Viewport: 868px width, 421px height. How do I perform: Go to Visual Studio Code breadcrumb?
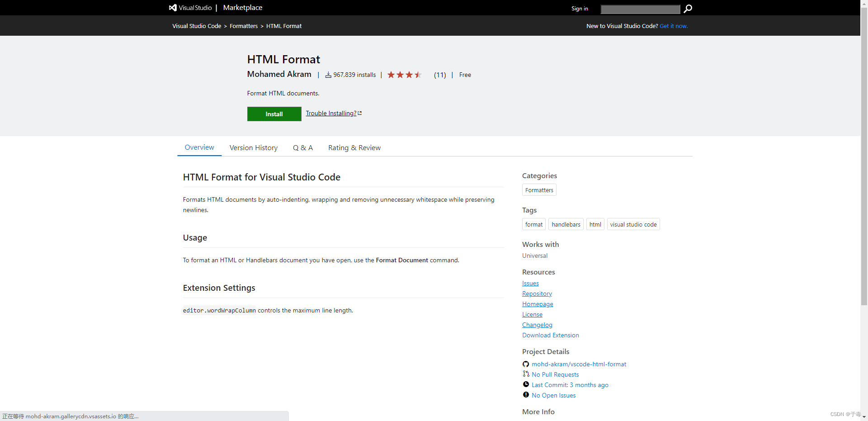pyautogui.click(x=197, y=26)
